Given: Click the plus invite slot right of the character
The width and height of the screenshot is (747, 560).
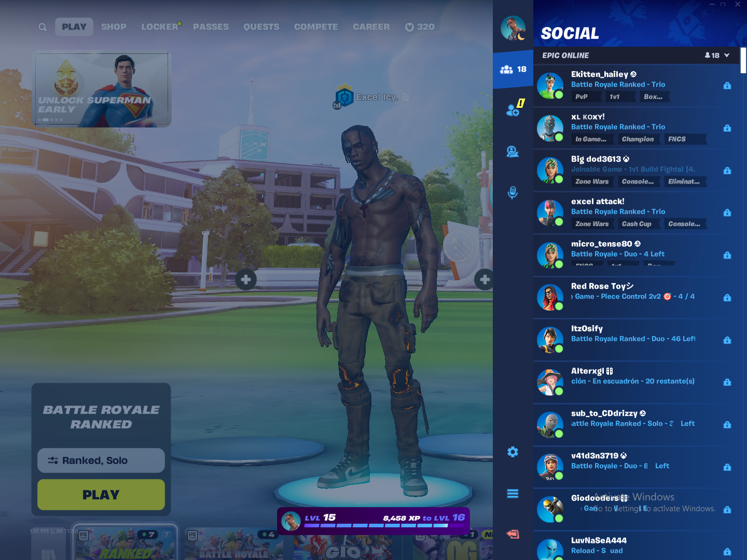Looking at the screenshot, I should pos(485,280).
